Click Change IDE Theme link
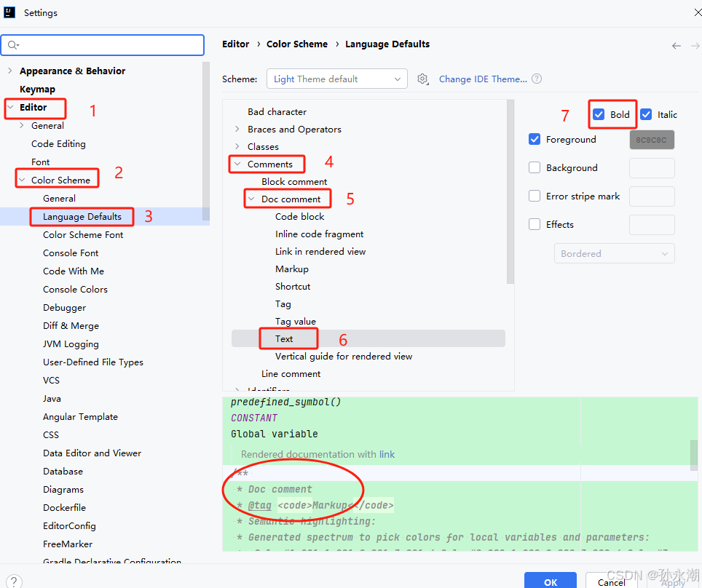This screenshot has width=702, height=588. click(x=483, y=79)
